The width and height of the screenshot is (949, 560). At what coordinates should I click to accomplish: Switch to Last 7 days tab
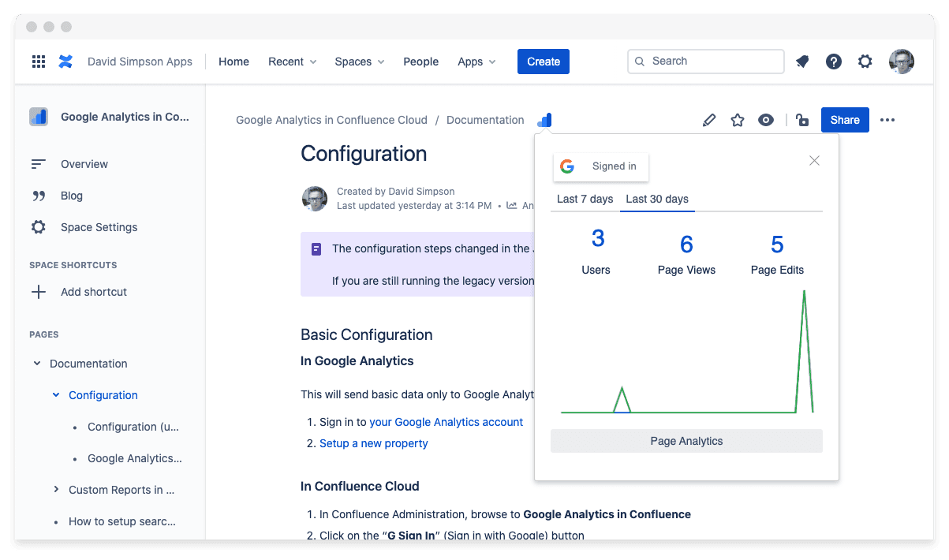point(585,199)
